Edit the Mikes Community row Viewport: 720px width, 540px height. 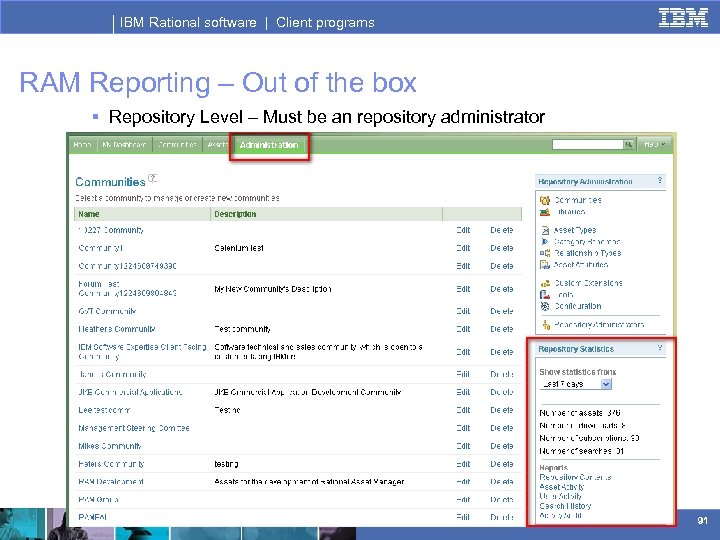pyautogui.click(x=463, y=446)
